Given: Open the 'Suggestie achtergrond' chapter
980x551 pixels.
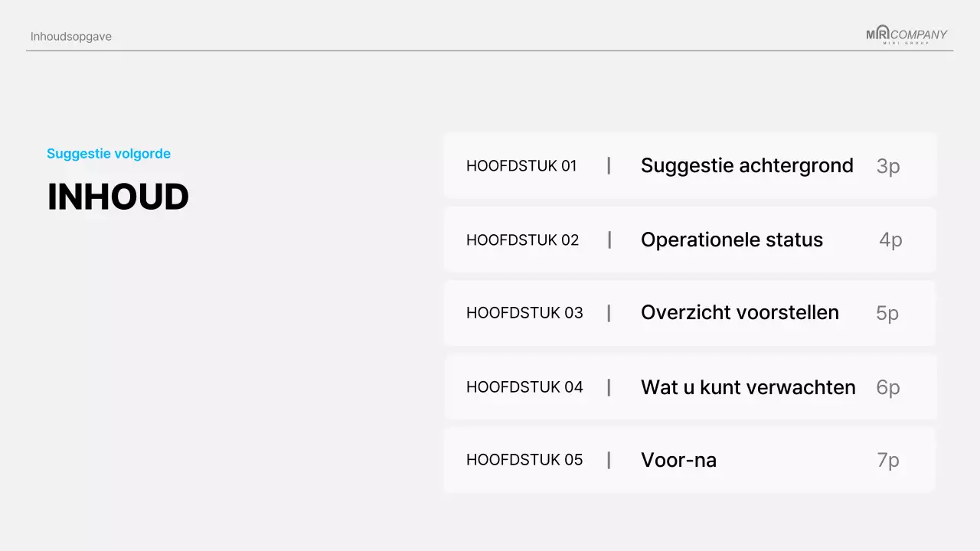Looking at the screenshot, I should pos(746,166).
